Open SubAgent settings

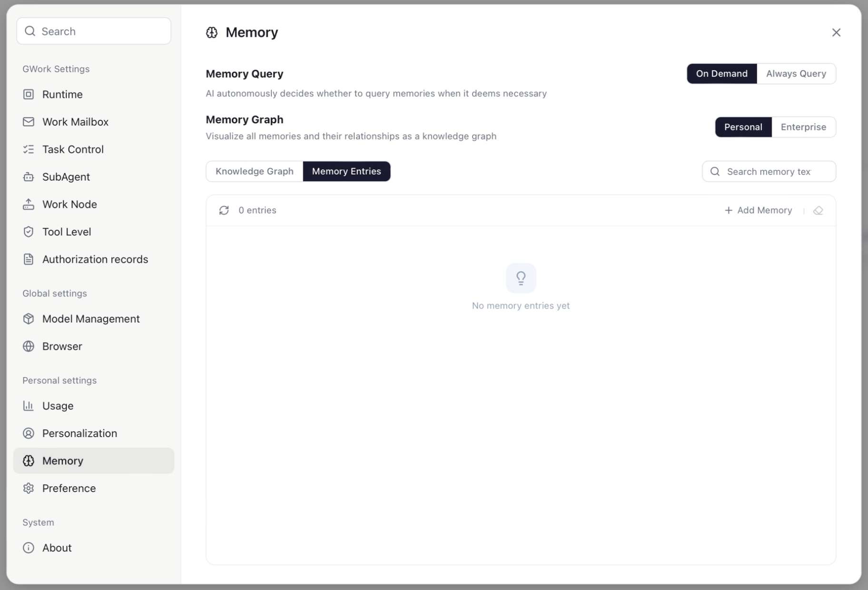94,177
